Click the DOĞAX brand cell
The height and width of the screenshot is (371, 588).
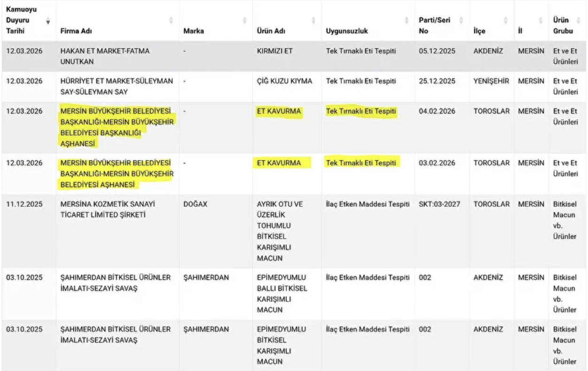click(x=195, y=204)
